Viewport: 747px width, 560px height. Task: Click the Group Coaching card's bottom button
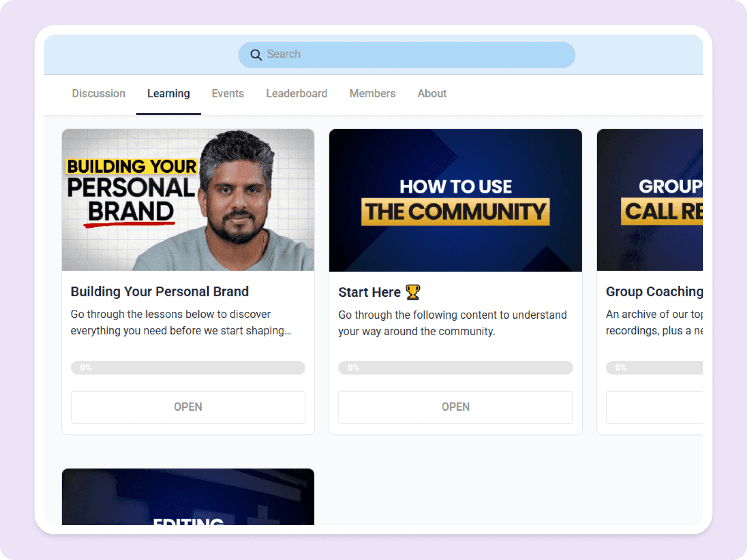coord(655,407)
